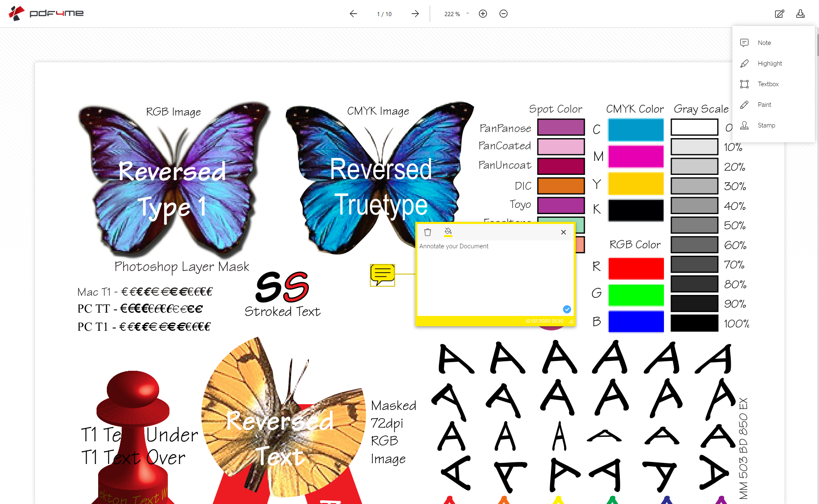Go to the next page arrow

415,14
